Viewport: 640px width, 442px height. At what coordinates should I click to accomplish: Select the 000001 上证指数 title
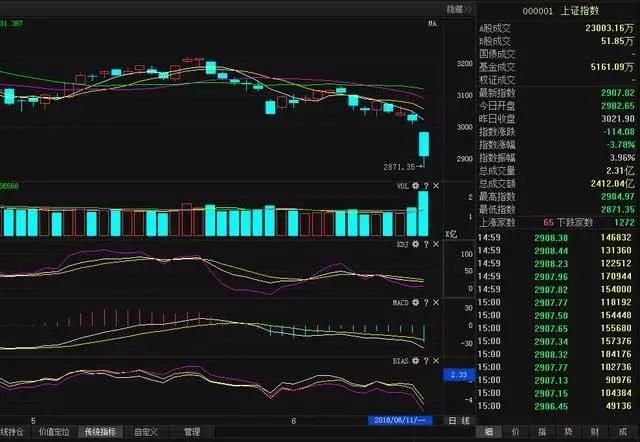[x=561, y=11]
